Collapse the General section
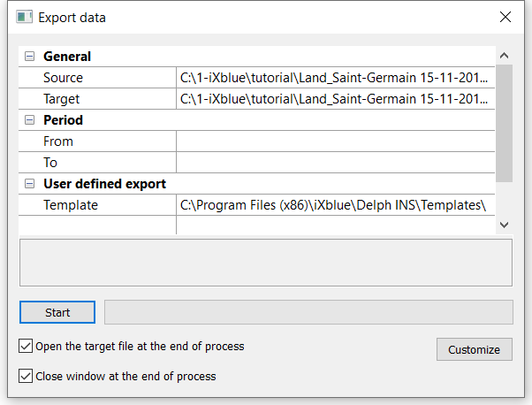This screenshot has width=532, height=405. click(30, 57)
